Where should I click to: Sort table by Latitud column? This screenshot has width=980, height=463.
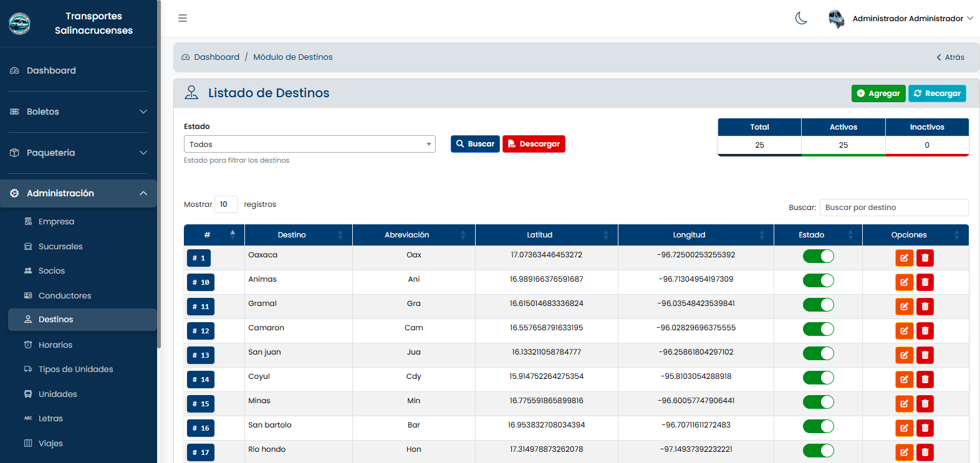tap(546, 235)
